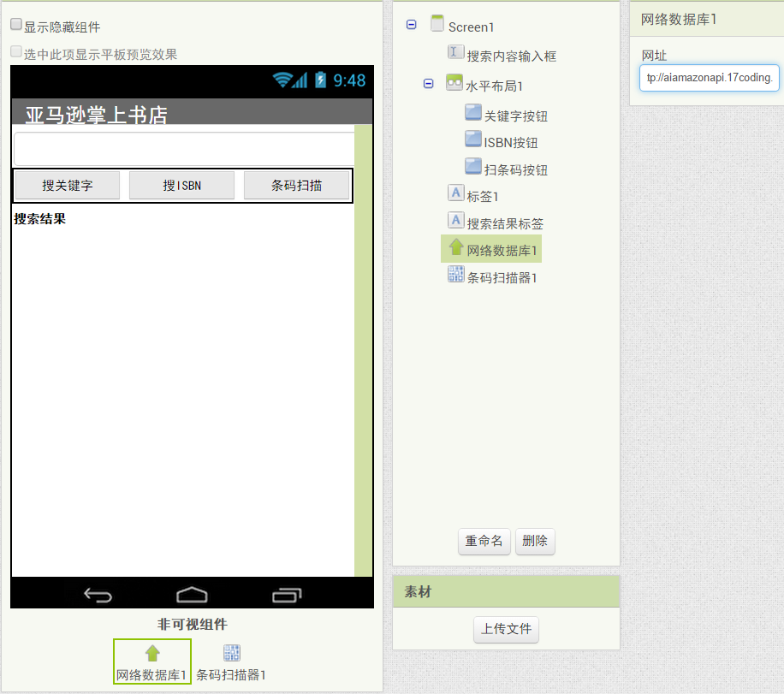Image resolution: width=784 pixels, height=694 pixels.
Task: Click the 删除 delete button
Action: click(535, 541)
